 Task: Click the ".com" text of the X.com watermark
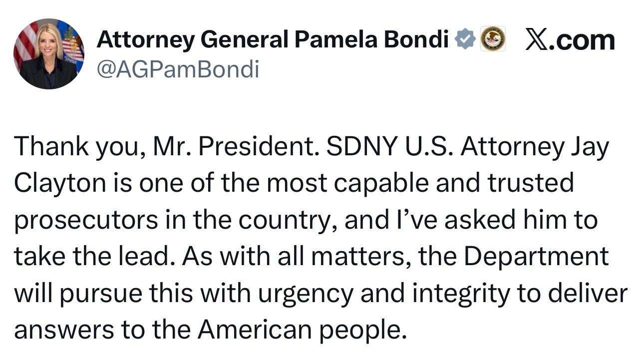click(583, 40)
